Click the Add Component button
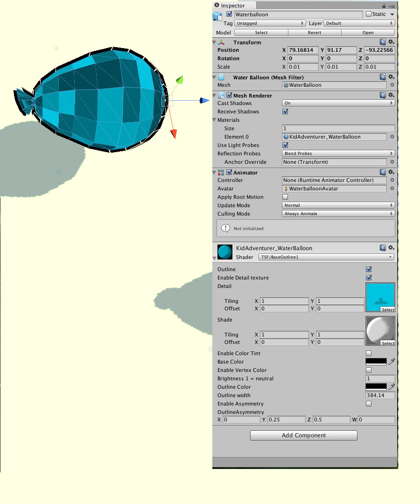The width and height of the screenshot is (420, 504). (x=304, y=435)
